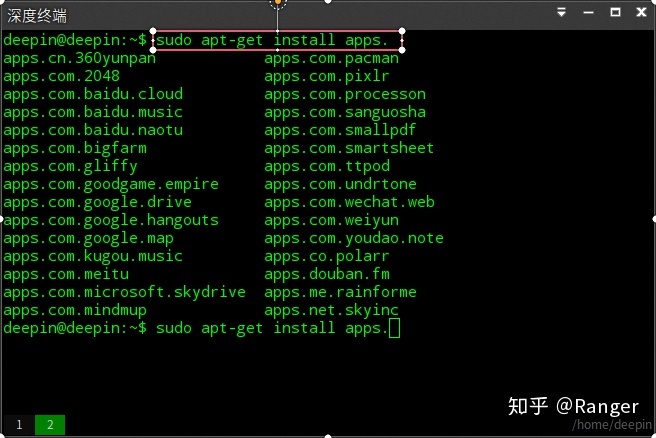Minimize the Deepin Terminal window
The width and height of the screenshot is (656, 438).
point(588,13)
